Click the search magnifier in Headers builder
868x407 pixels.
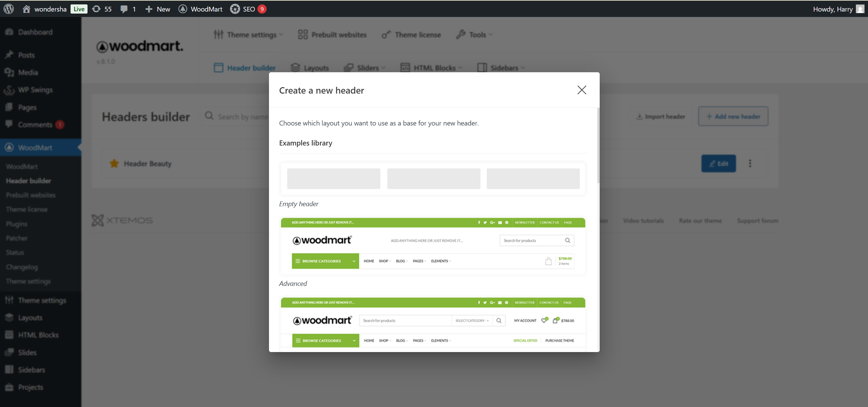tap(209, 116)
